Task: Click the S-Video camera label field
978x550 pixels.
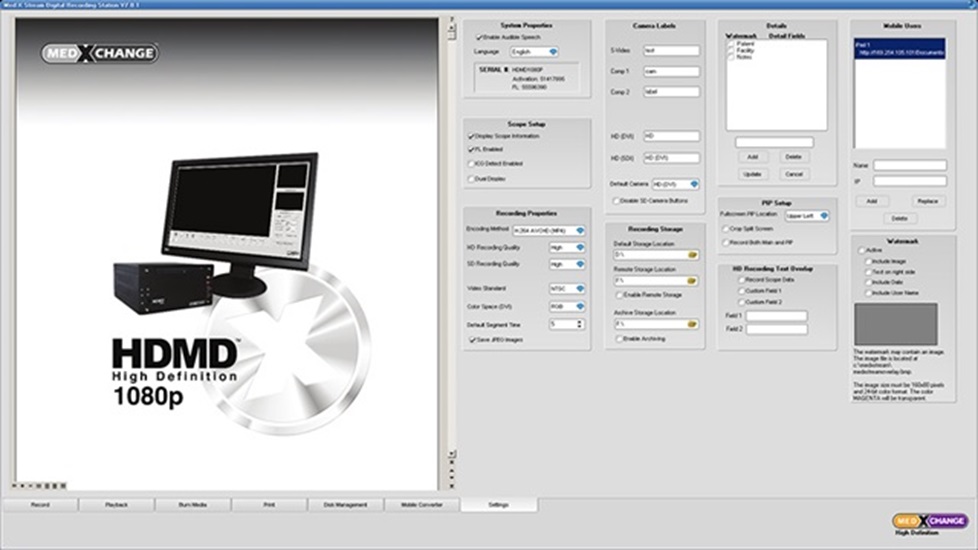Action: coord(671,51)
